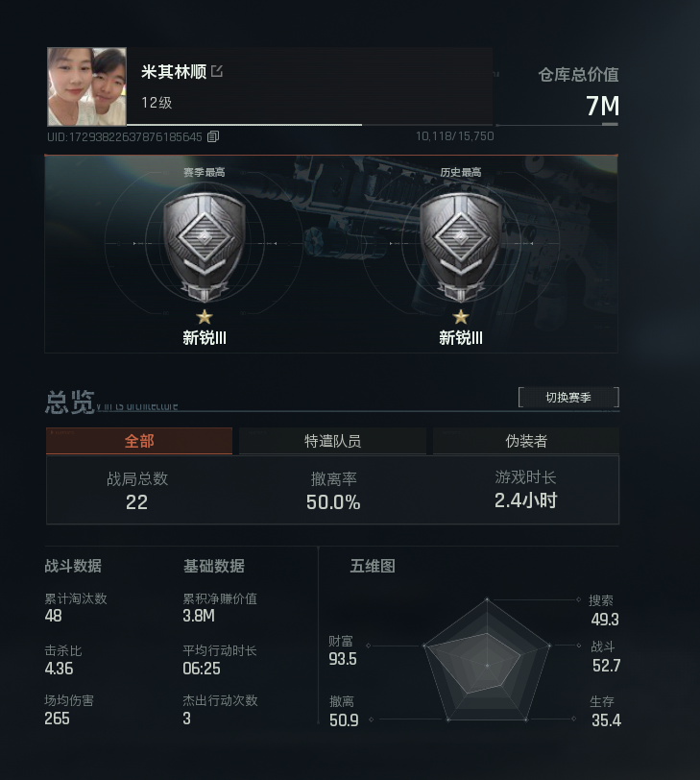Select the 历史最高 rank shield badge
Viewport: 700px width, 780px height.
[x=460, y=247]
